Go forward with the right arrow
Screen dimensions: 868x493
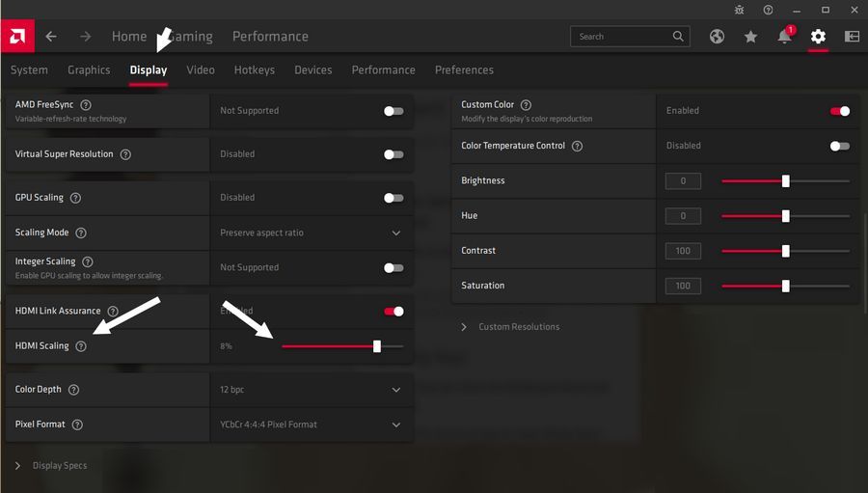[85, 37]
